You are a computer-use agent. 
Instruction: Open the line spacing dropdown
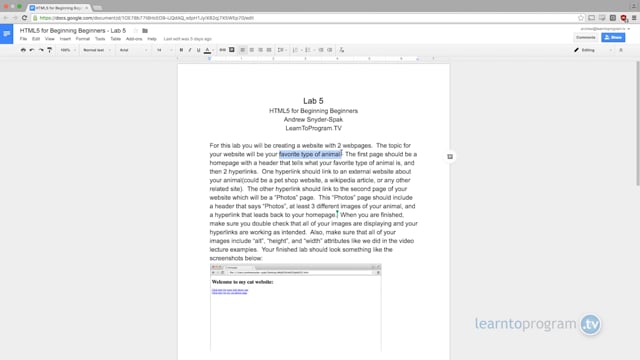pyautogui.click(x=282, y=50)
